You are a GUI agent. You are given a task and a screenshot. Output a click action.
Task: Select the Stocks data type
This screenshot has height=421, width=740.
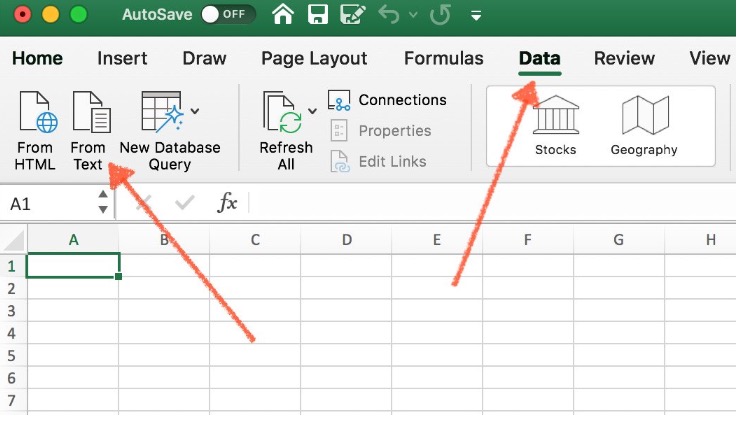point(555,126)
